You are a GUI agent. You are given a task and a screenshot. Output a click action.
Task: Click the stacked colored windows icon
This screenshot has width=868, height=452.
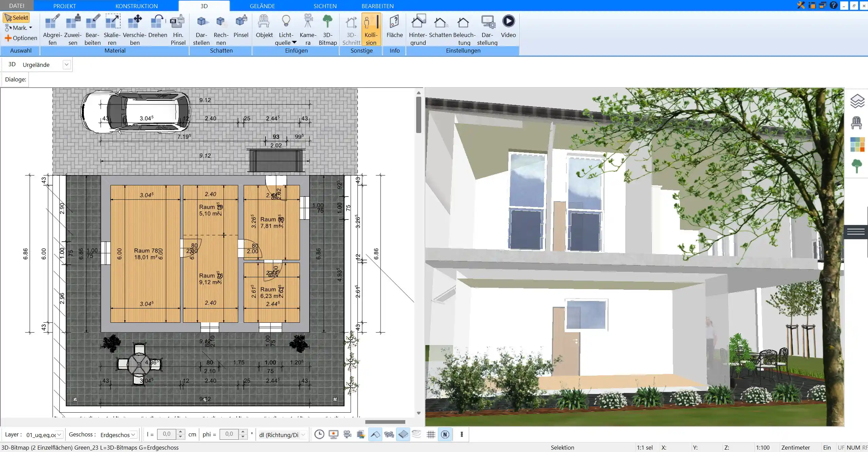361,434
